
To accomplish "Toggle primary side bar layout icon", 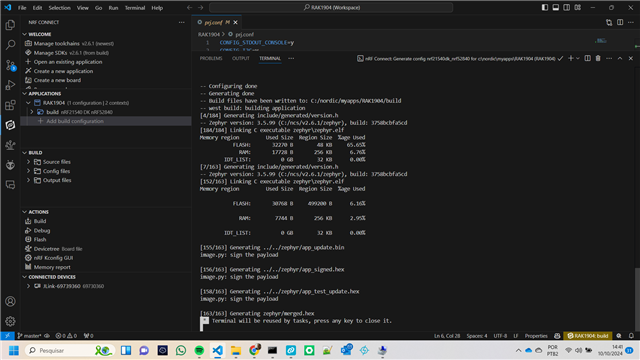I will coord(545,7).
